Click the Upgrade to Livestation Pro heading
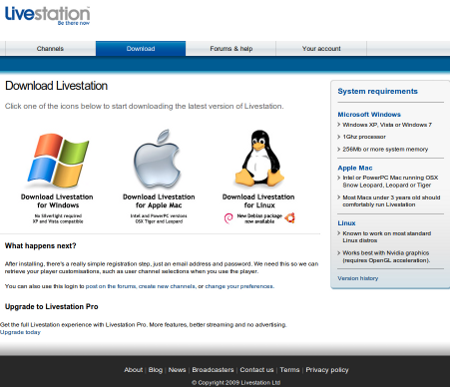 click(x=52, y=307)
